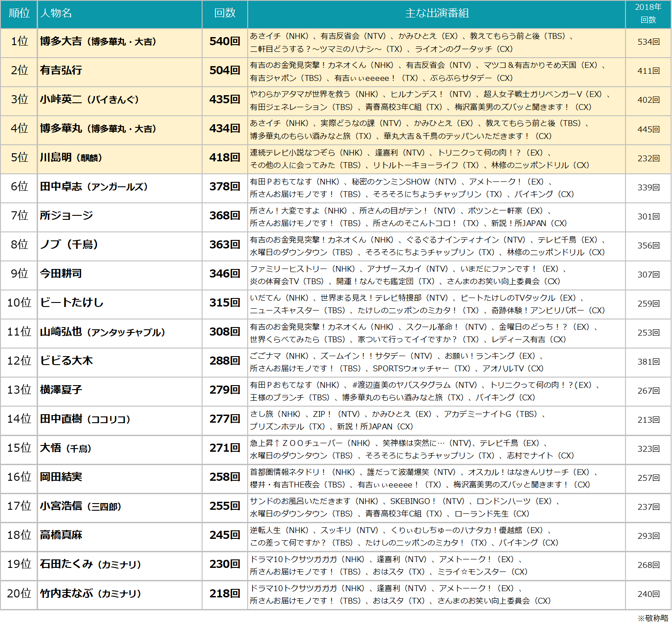
Task: Click the name ビートたけし
Action: click(72, 303)
